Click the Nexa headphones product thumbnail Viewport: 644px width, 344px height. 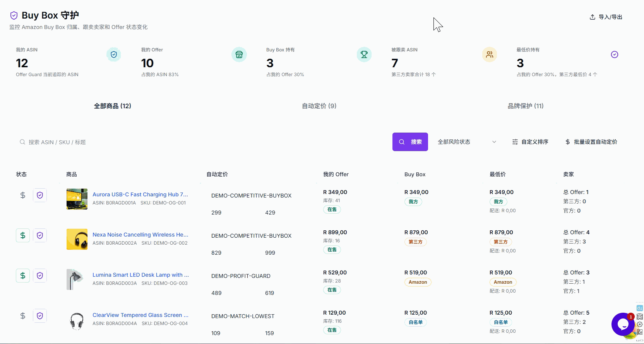point(77,239)
